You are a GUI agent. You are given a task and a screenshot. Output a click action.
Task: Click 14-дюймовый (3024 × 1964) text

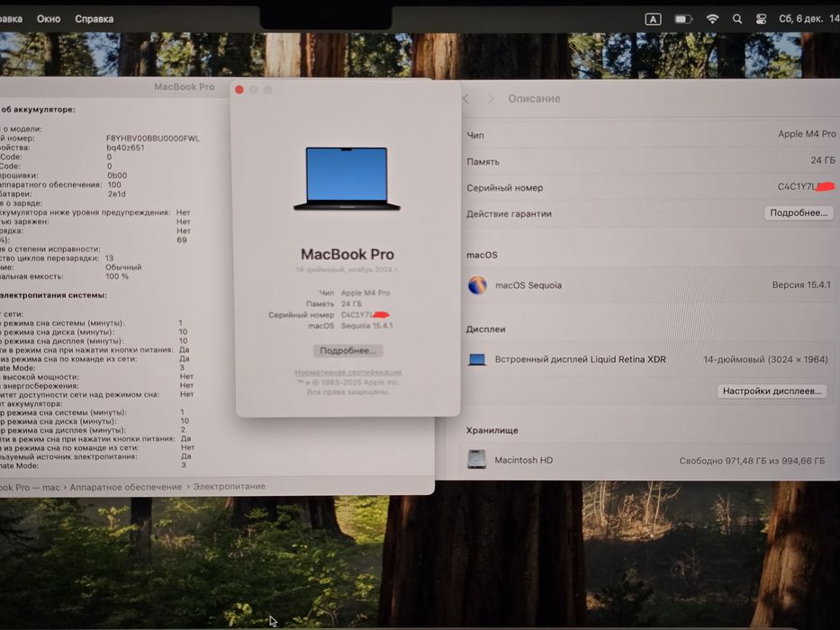pos(765,359)
